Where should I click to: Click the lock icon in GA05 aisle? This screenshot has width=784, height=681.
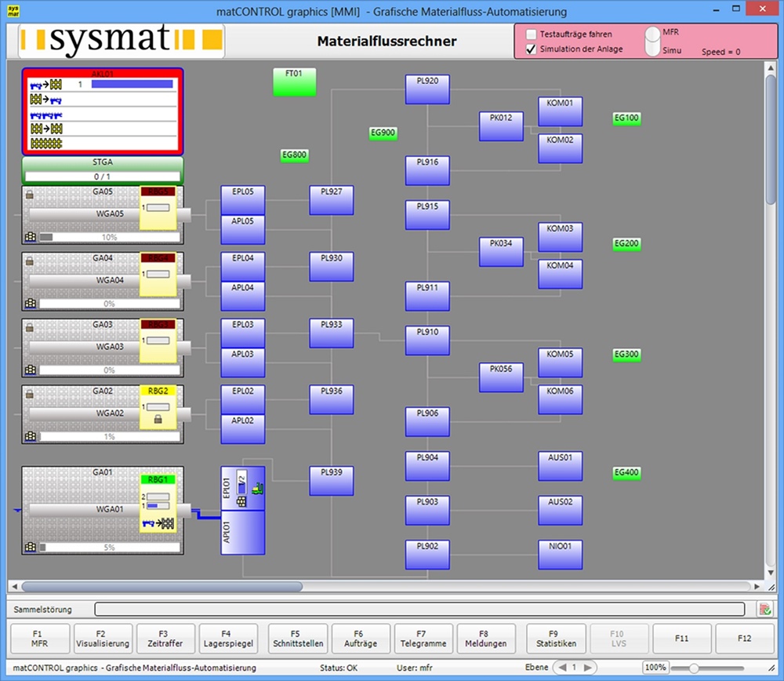pos(30,195)
